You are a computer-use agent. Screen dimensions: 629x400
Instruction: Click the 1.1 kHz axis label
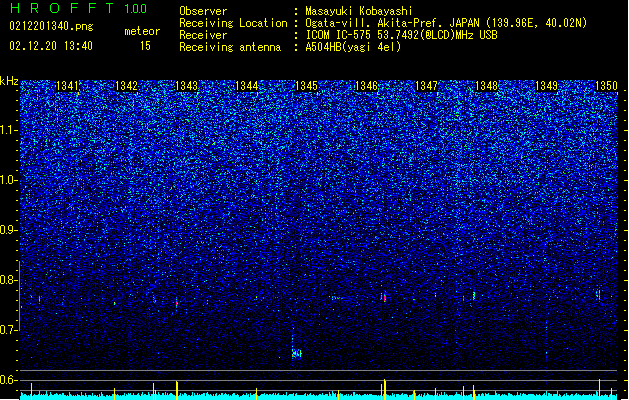click(9, 130)
